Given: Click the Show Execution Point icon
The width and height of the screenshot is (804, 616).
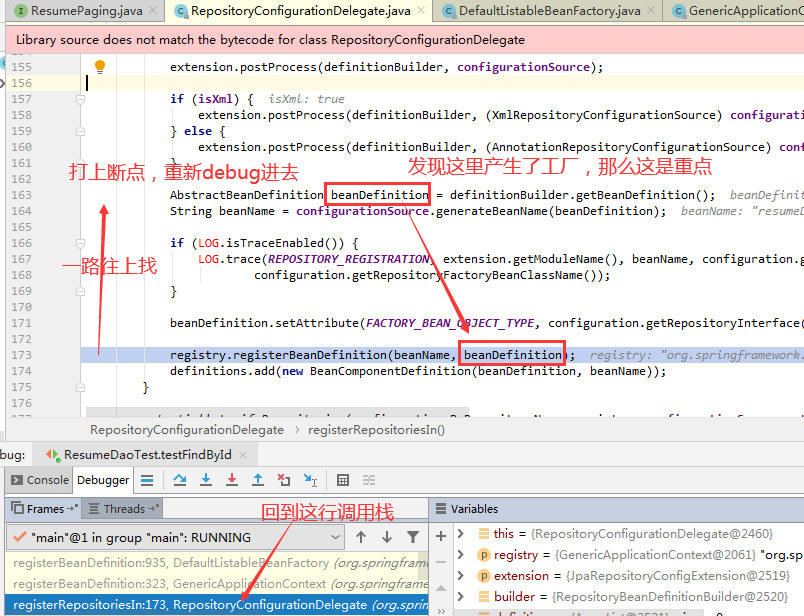Looking at the screenshot, I should coord(147,480).
